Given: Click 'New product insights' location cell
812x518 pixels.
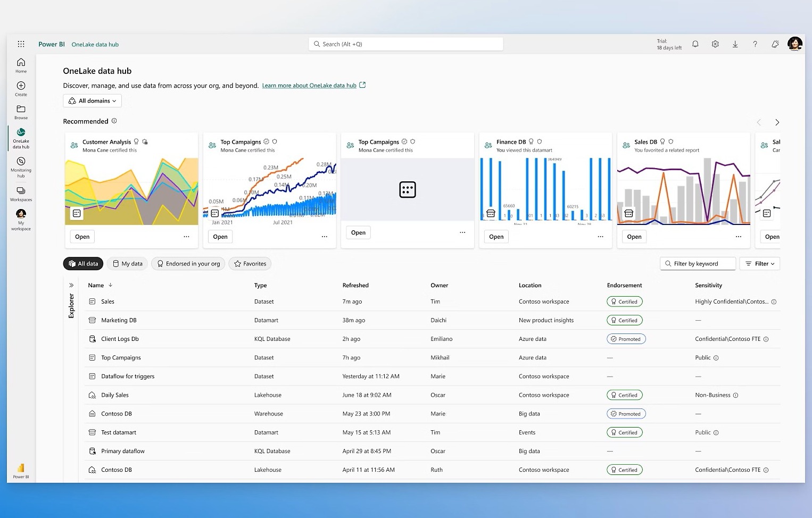Looking at the screenshot, I should coord(546,320).
